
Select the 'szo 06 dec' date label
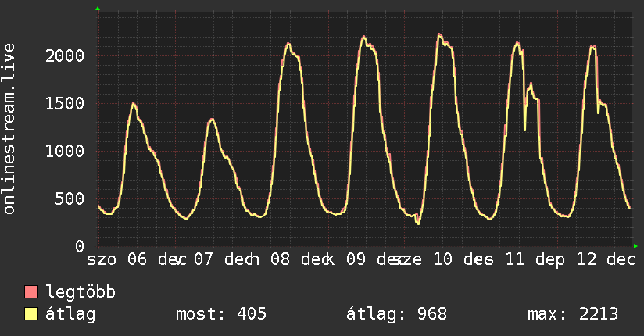(x=133, y=259)
